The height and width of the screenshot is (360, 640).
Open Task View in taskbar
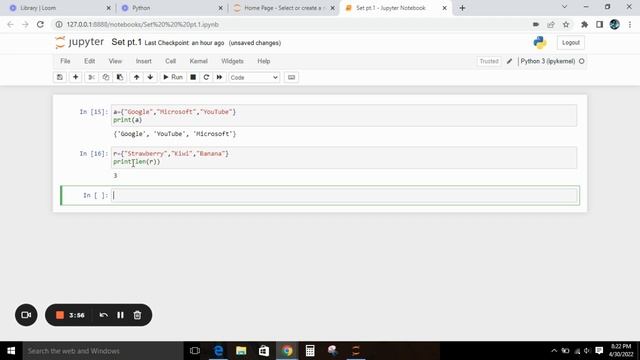click(x=195, y=351)
